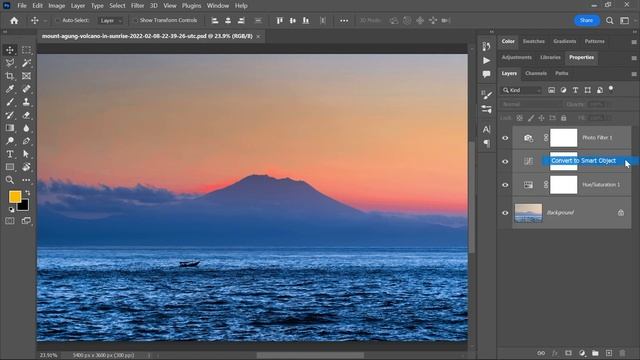Screen dimensions: 640x360
Task: Open the Layers panel menu
Action: [634, 74]
